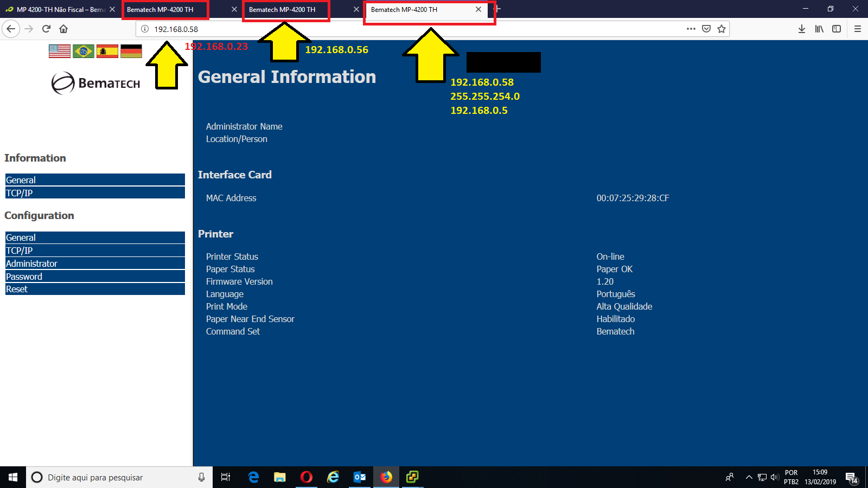Click the MAC address value 00:07:25:29:28:CF
This screenshot has width=868, height=488.
tap(633, 198)
